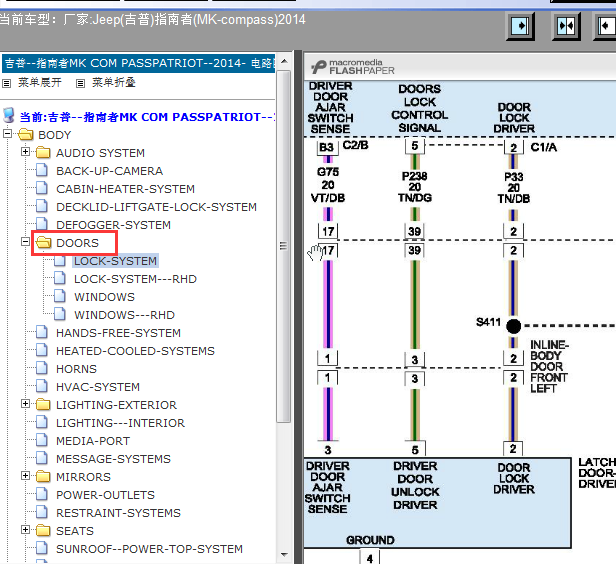Click DOORS LOCK CONTROL SIGNAL label
The height and width of the screenshot is (564, 616).
pos(420,108)
